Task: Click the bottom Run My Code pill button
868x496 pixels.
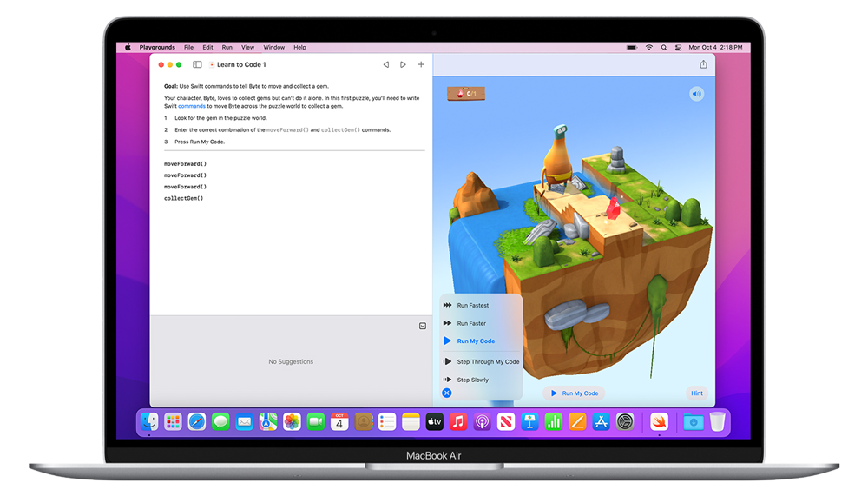Action: coord(574,393)
